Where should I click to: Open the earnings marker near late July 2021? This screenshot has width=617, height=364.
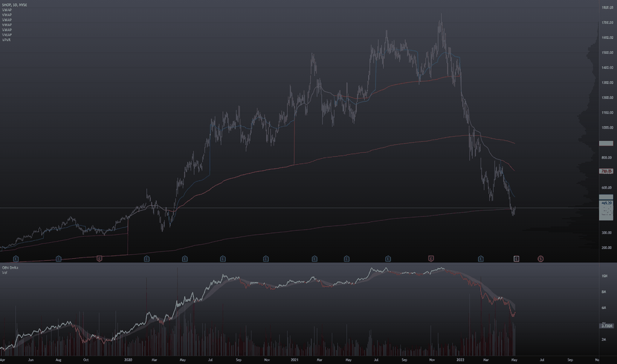click(x=388, y=259)
